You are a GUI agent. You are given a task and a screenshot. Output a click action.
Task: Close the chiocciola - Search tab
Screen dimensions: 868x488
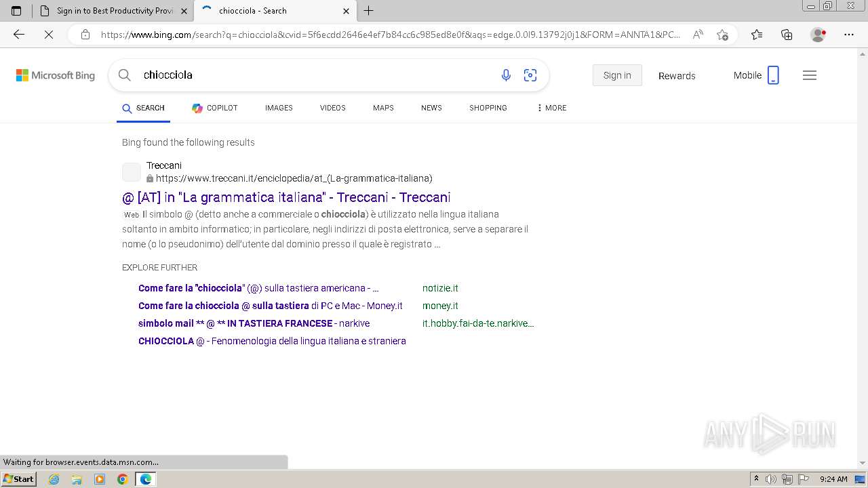(346, 11)
